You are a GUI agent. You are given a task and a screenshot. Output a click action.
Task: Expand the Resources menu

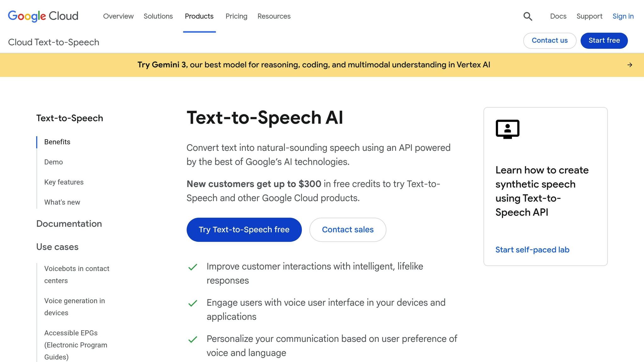(x=274, y=16)
